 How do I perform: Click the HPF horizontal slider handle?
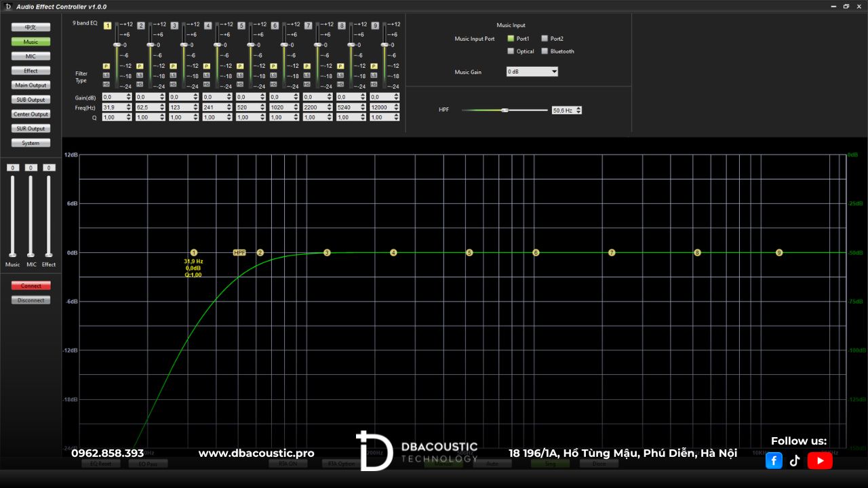505,110
